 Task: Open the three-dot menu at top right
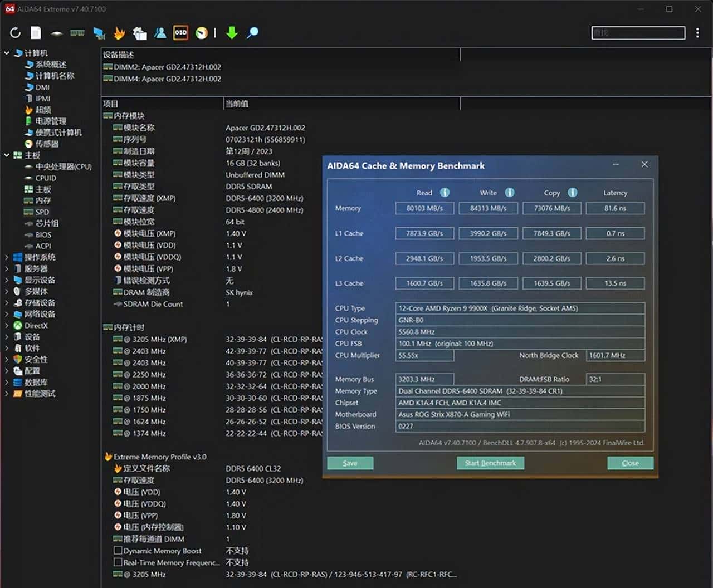click(x=697, y=33)
